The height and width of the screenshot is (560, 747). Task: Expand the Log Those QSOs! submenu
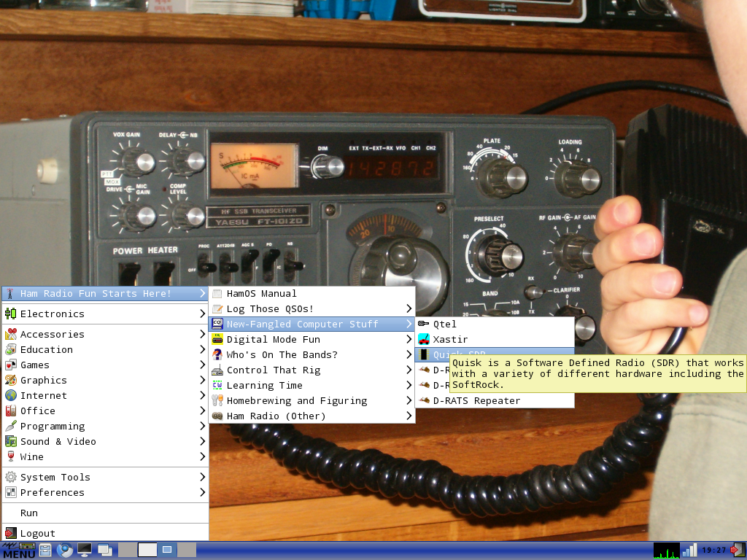point(312,309)
